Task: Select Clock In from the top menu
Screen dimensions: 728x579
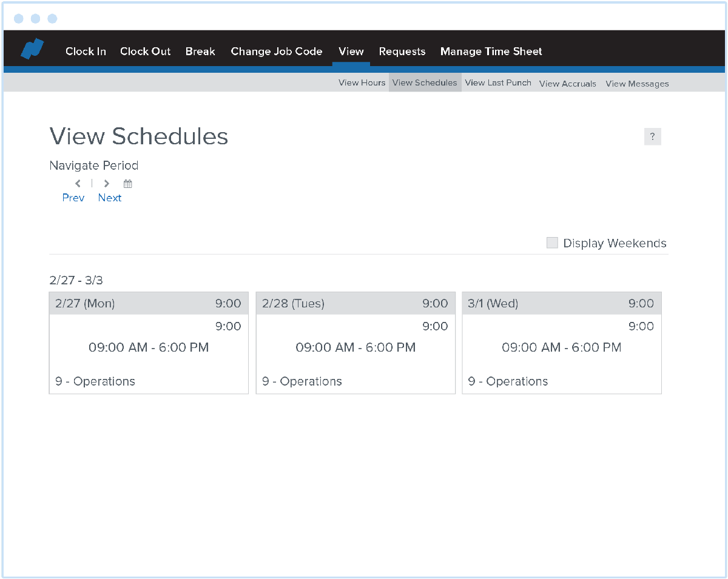Action: (86, 52)
